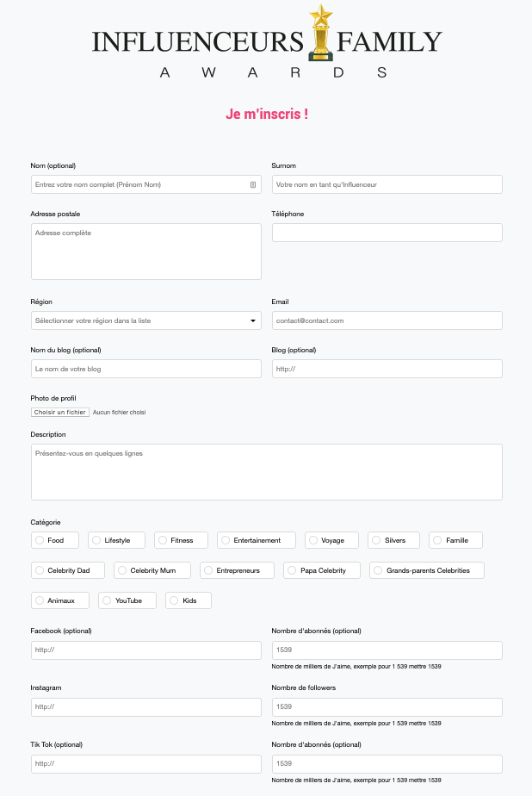This screenshot has height=796, width=532.
Task: Click Facebook Nombre d'abonnés field
Action: point(387,650)
